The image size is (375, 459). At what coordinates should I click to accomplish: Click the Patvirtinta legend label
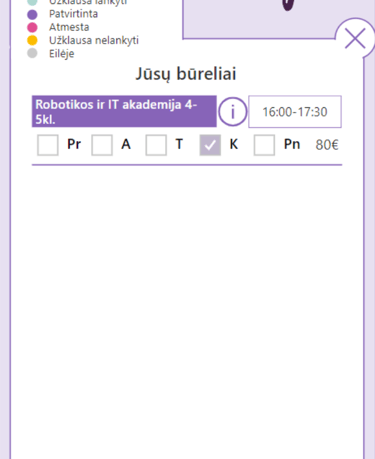pyautogui.click(x=73, y=14)
